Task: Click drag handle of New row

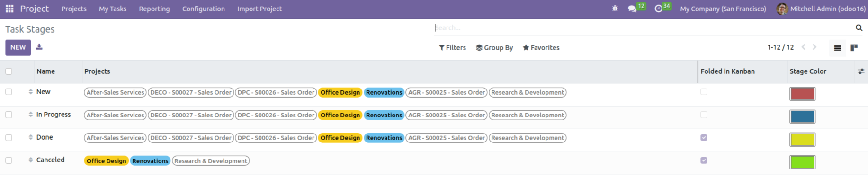Action: 31,92
